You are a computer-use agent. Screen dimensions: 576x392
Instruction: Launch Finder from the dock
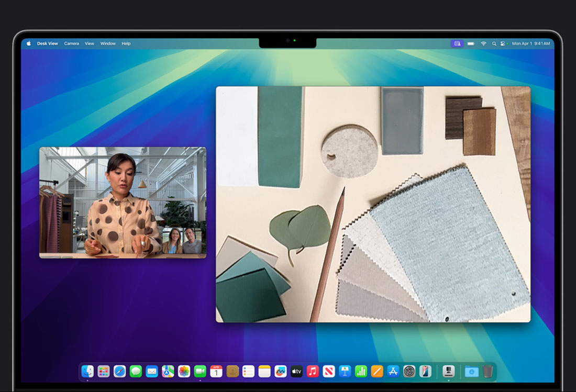[x=87, y=371]
